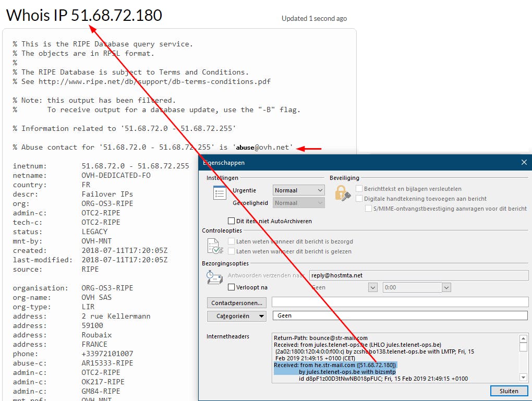Enable Dit item niet AutoArchiveren checkbox

[231, 221]
